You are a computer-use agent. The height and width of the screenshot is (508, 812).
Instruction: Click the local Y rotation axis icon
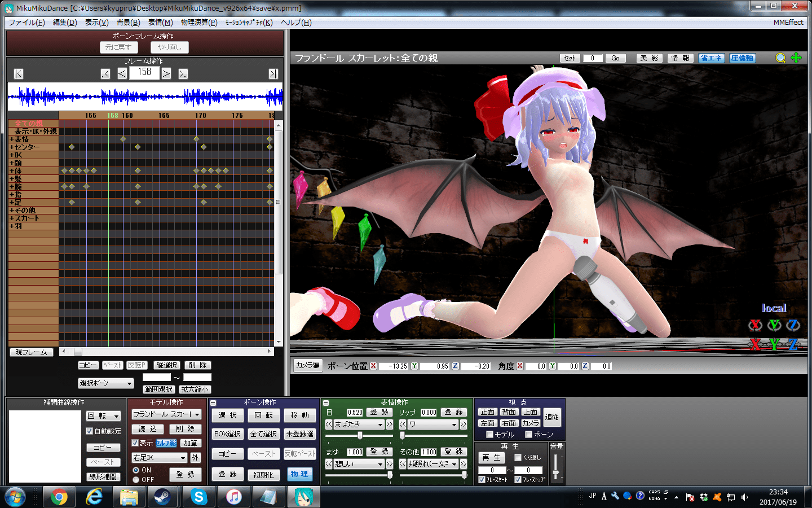pos(775,325)
